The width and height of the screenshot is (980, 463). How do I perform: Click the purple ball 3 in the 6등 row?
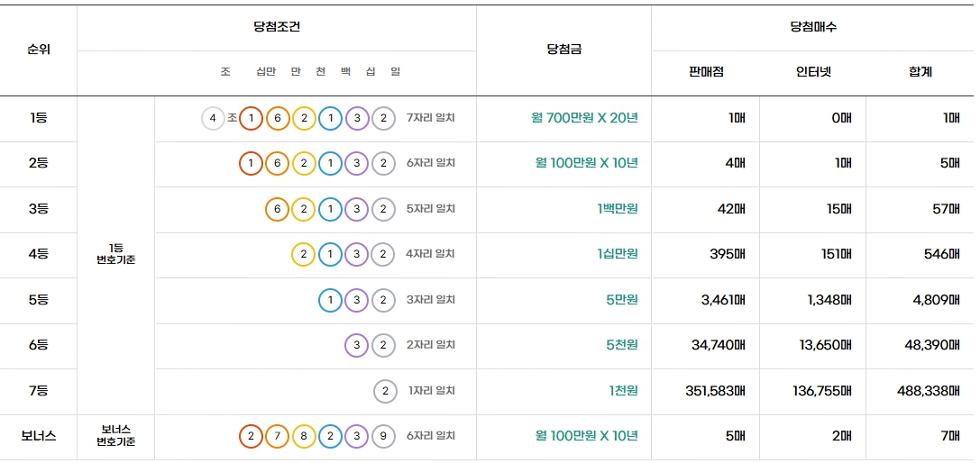tap(357, 345)
